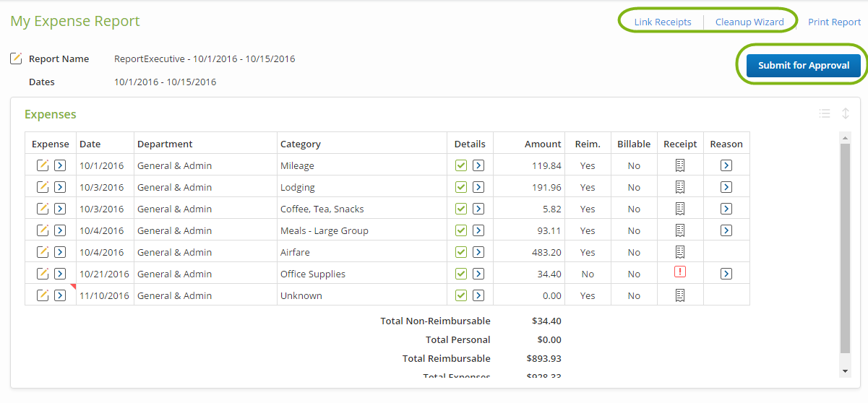The width and height of the screenshot is (868, 403).
Task: Open reason arrow for Lodging
Action: pyautogui.click(x=726, y=187)
